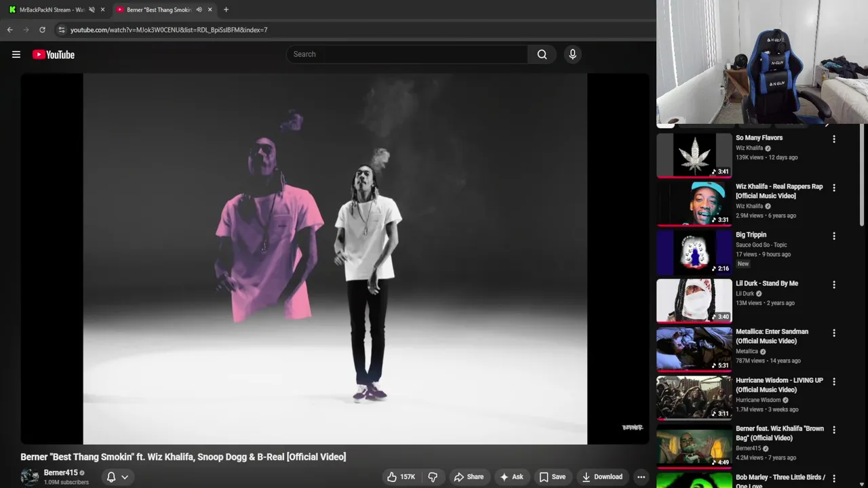Open options for So Many Flavors

click(x=834, y=139)
